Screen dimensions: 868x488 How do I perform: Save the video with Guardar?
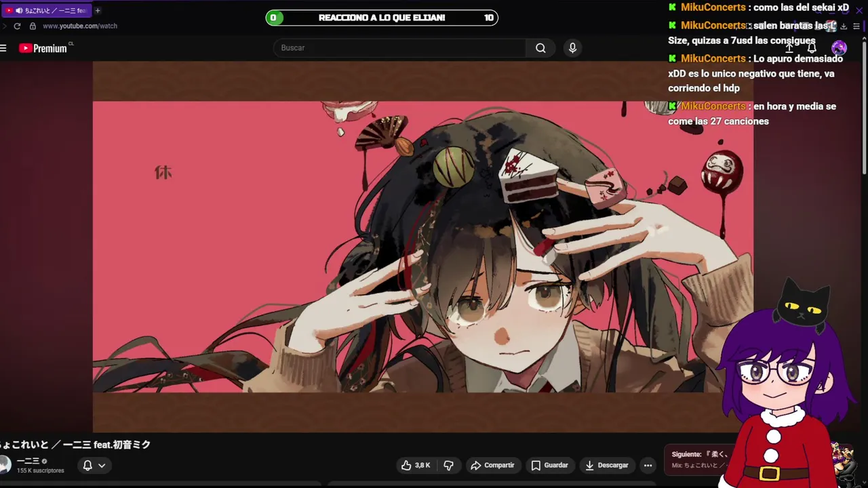click(549, 465)
